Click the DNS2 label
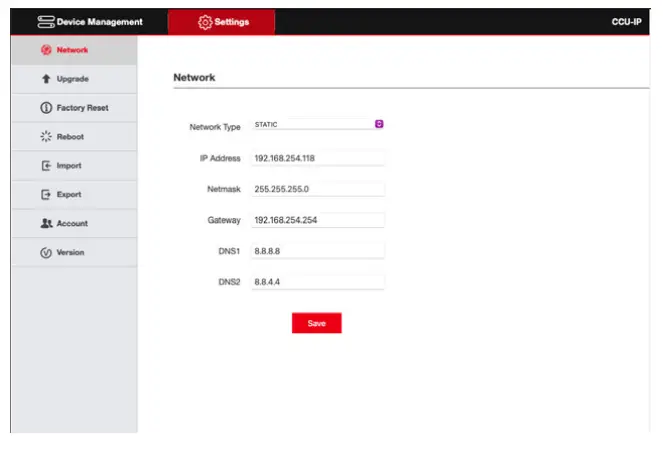This screenshot has height=453, width=663. point(229,282)
